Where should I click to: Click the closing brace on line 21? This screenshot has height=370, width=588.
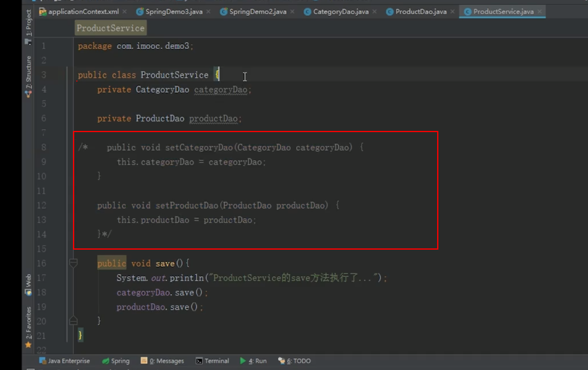80,335
